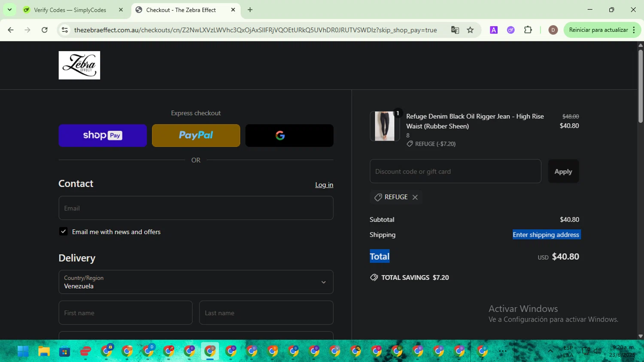Open the Extensions puzzle menu
The width and height of the screenshot is (644, 362).
coord(528,30)
